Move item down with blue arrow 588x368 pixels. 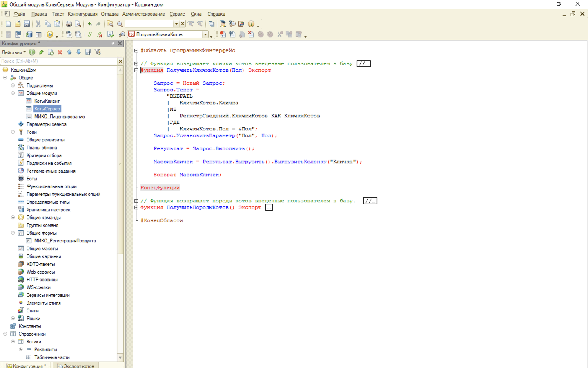(x=78, y=52)
